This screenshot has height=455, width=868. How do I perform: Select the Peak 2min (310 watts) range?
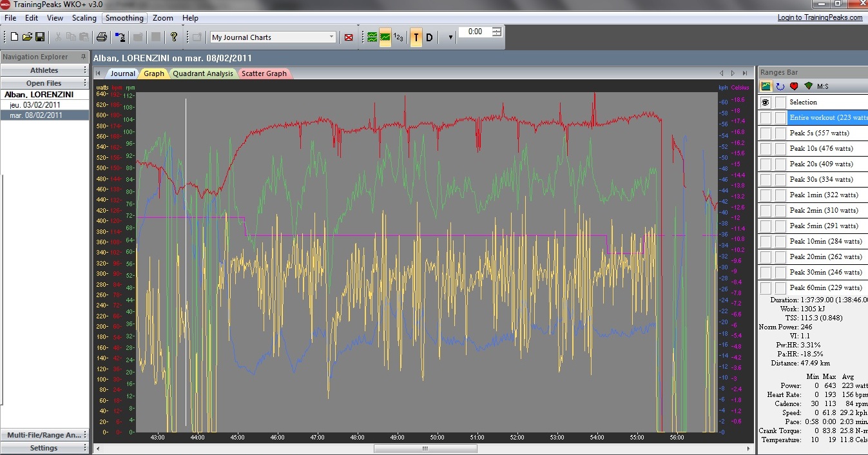827,210
